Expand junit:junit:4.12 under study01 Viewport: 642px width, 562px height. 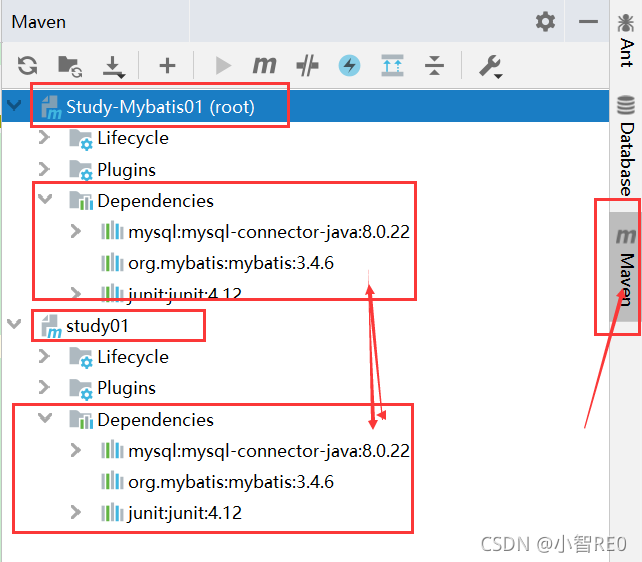(76, 512)
